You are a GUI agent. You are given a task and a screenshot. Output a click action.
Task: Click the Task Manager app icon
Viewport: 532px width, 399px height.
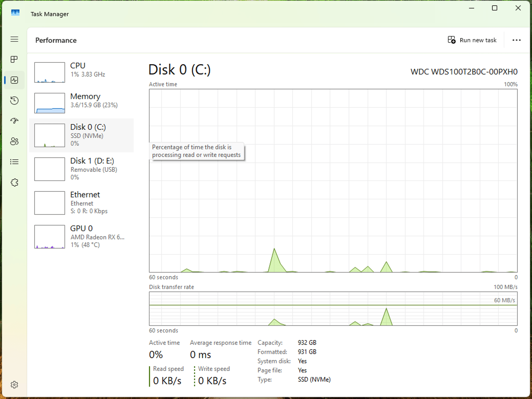click(15, 12)
